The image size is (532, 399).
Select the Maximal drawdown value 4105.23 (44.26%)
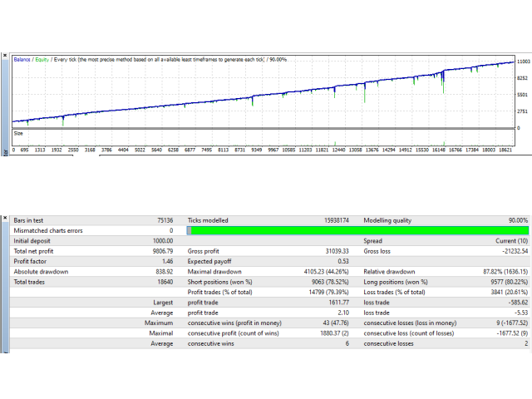coord(327,272)
